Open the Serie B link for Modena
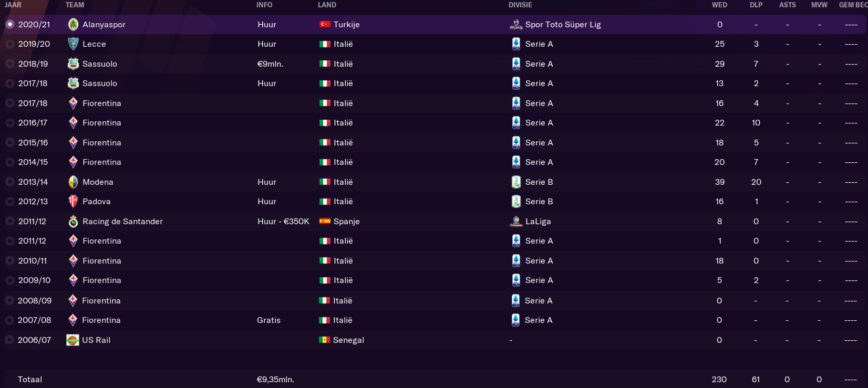 point(539,182)
